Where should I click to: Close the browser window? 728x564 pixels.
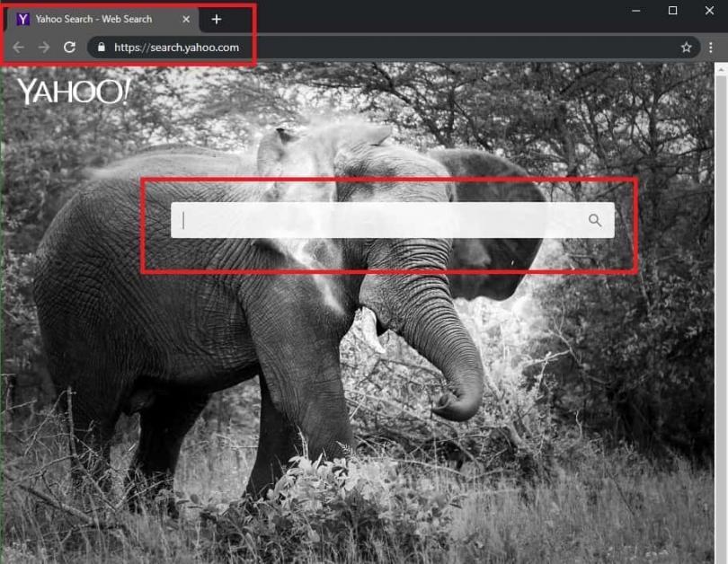(x=709, y=11)
